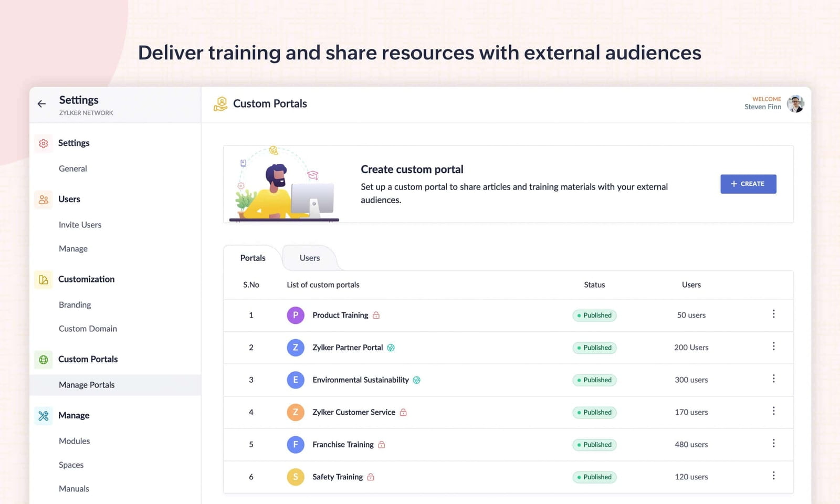Click the Custom Portals globe icon

(44, 360)
